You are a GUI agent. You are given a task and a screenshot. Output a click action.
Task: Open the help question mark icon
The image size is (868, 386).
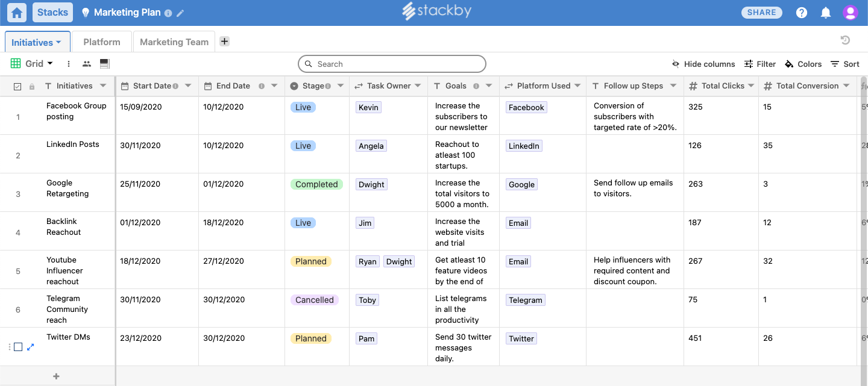point(801,13)
